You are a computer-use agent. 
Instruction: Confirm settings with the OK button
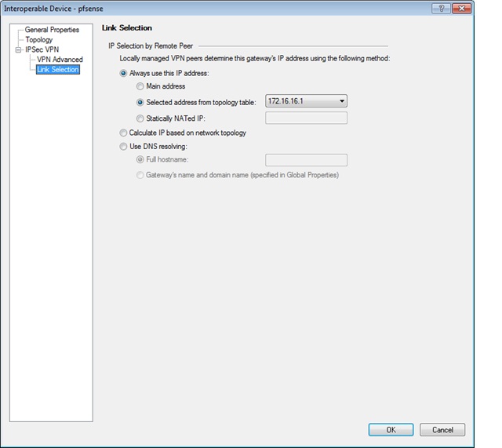click(391, 429)
